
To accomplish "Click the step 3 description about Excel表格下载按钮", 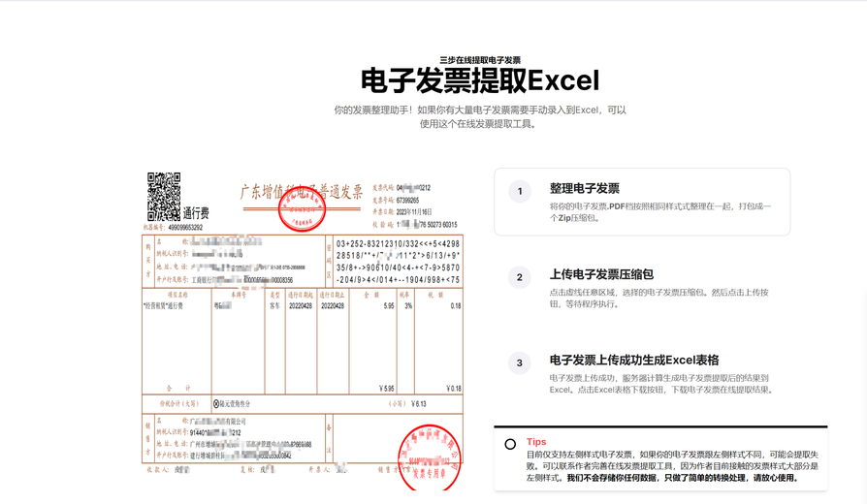I will pos(660,384).
